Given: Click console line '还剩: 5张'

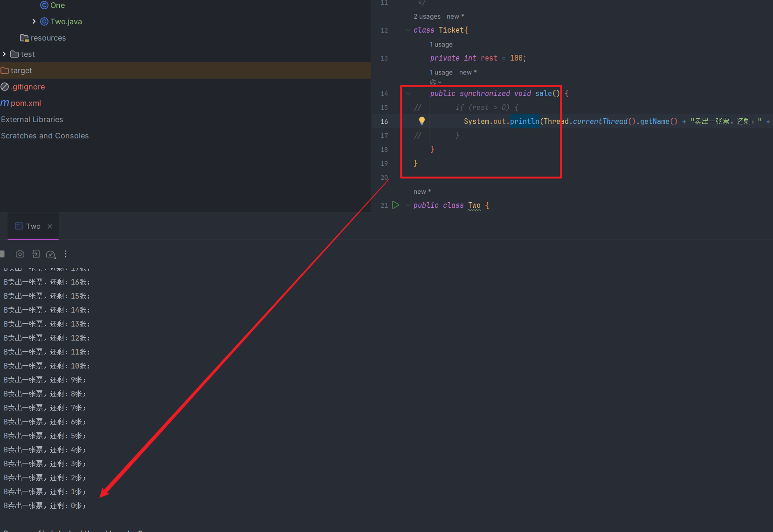Looking at the screenshot, I should click(45, 436).
